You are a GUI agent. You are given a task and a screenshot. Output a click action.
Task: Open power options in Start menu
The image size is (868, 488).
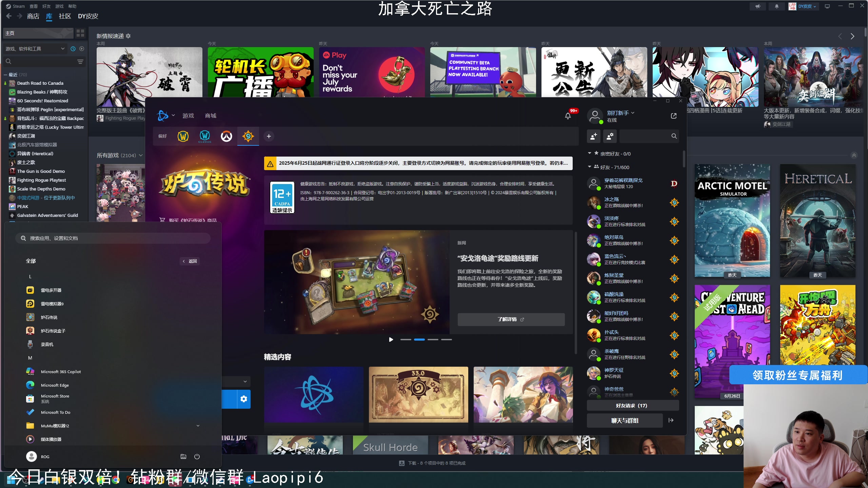coord(197,456)
